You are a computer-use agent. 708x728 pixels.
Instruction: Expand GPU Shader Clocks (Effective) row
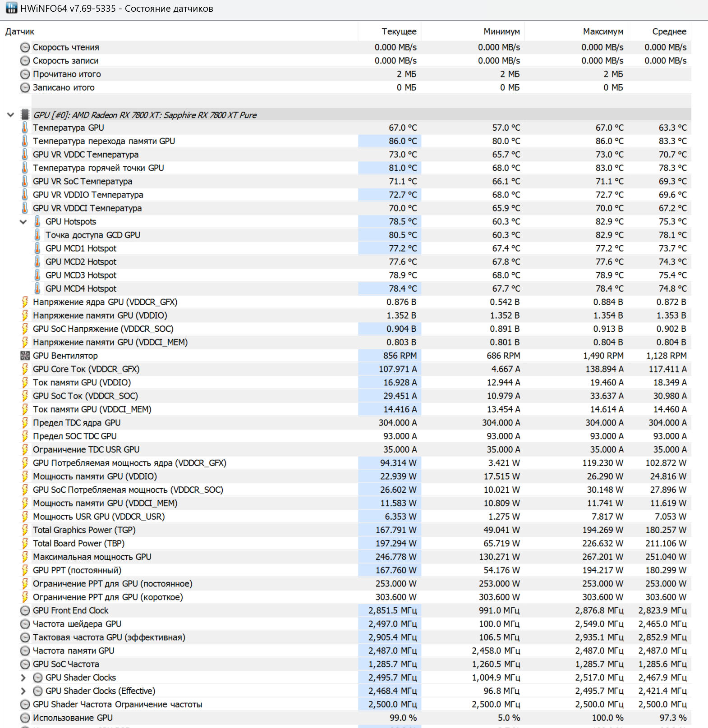point(23,691)
